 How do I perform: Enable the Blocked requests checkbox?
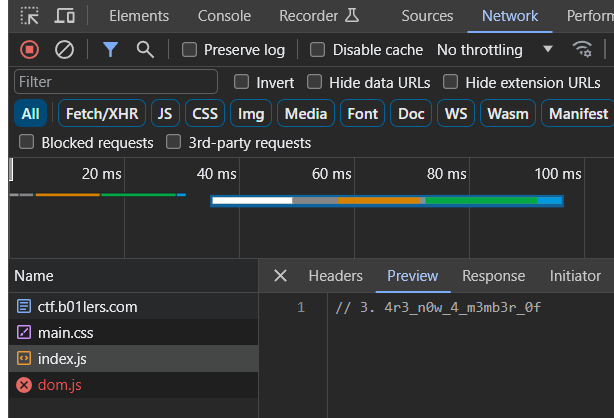[x=26, y=142]
